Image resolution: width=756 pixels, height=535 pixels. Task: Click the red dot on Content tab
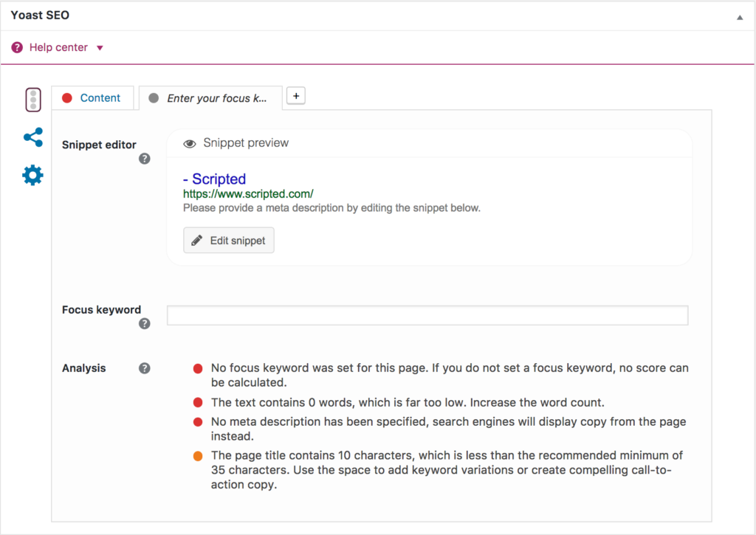[x=67, y=98]
